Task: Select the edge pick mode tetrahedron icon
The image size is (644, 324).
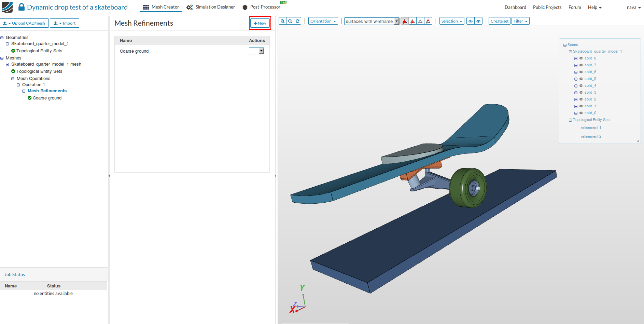Action: tap(420, 21)
